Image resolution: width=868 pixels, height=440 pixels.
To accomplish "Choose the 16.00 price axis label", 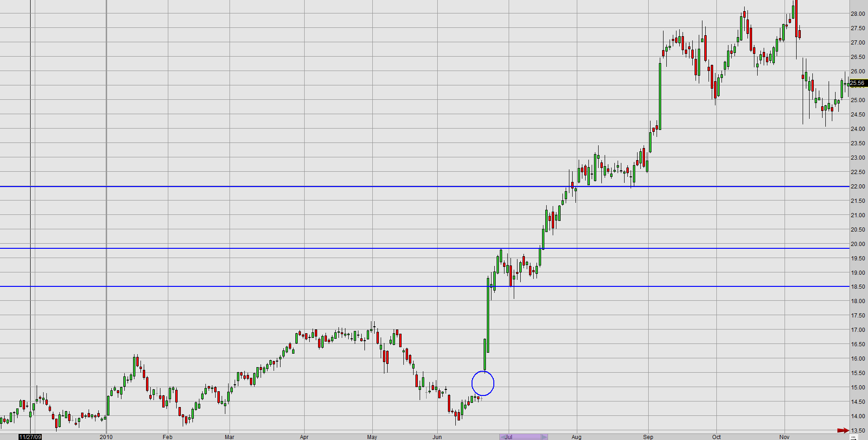I will [x=857, y=359].
